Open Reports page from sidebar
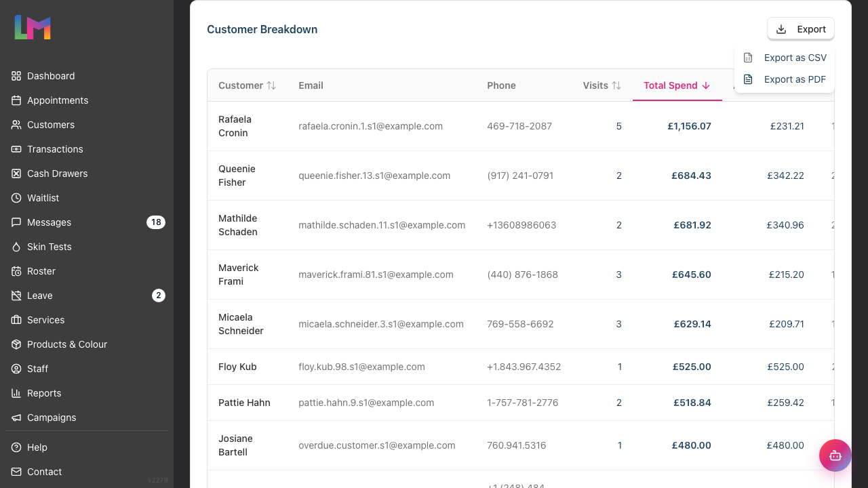Screen dimensions: 868x488 click(87, 393)
